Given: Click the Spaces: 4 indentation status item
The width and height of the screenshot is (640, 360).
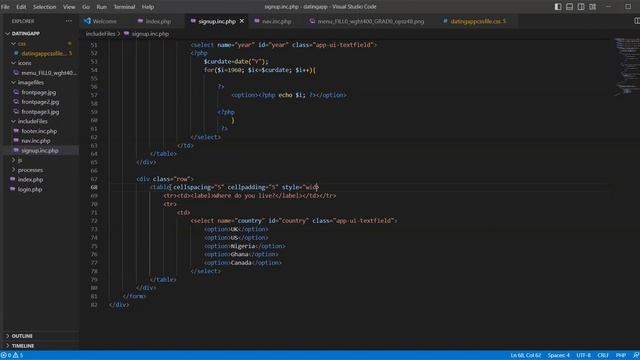Looking at the screenshot, I should pos(558,355).
